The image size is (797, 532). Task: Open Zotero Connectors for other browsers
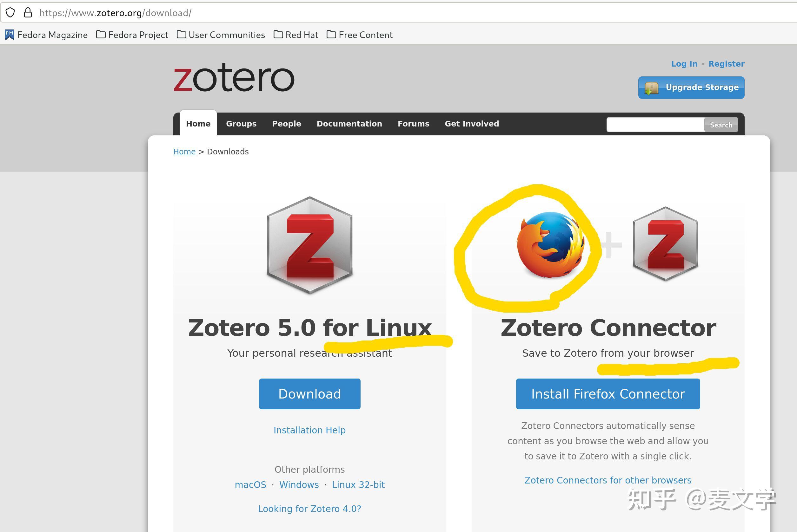[608, 480]
